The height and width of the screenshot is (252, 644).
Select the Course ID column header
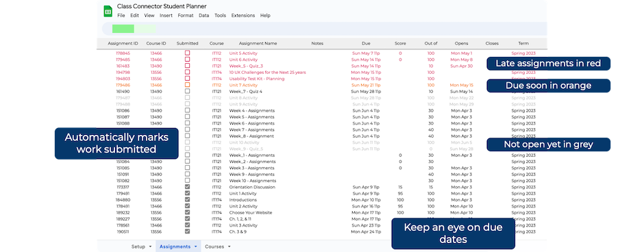[156, 44]
